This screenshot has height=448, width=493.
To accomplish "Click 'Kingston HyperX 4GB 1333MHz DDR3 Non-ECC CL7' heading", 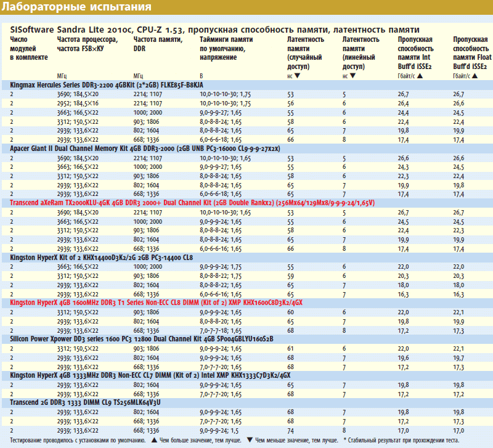I will pyautogui.click(x=150, y=375).
